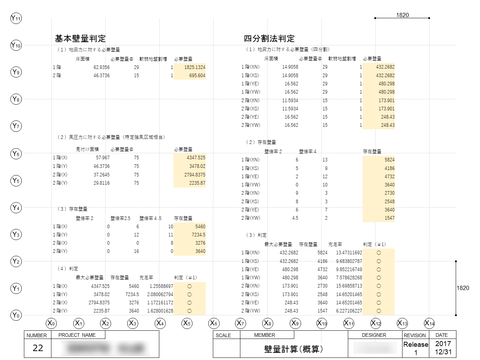This screenshot has width=480, height=360.
Task: Select the Y8 grid axis bubble
Action: pyautogui.click(x=16, y=99)
